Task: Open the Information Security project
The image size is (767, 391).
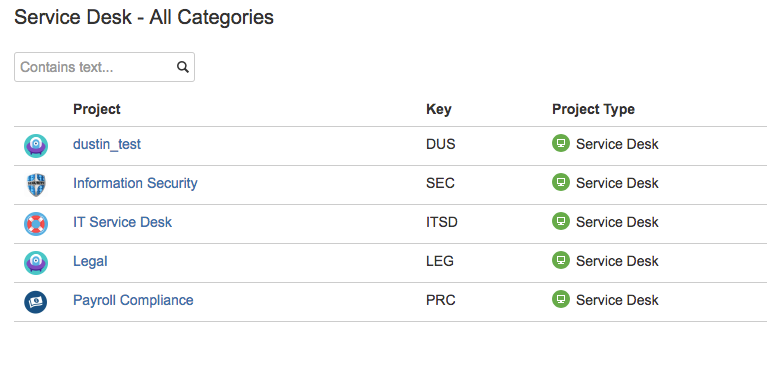Action: [135, 183]
